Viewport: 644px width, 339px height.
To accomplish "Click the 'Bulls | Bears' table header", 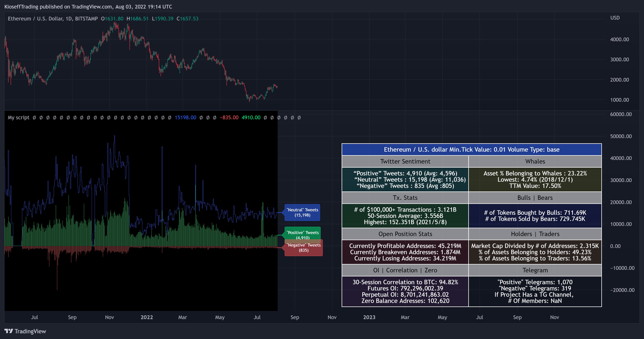I will tap(535, 198).
